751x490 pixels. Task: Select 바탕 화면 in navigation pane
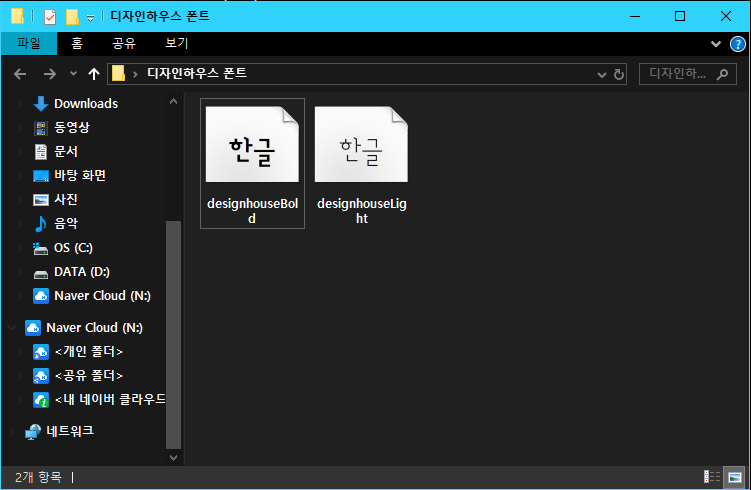point(80,175)
